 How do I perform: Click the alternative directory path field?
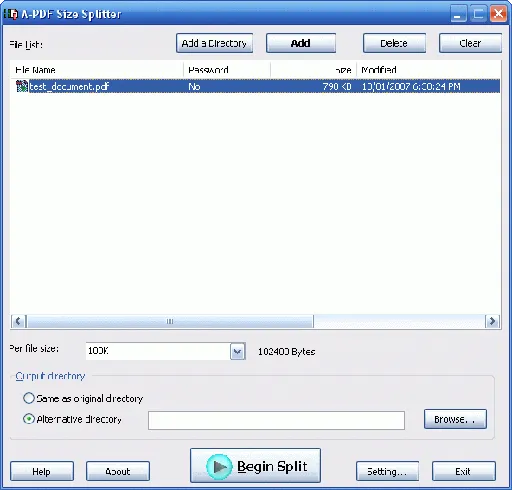point(276,420)
